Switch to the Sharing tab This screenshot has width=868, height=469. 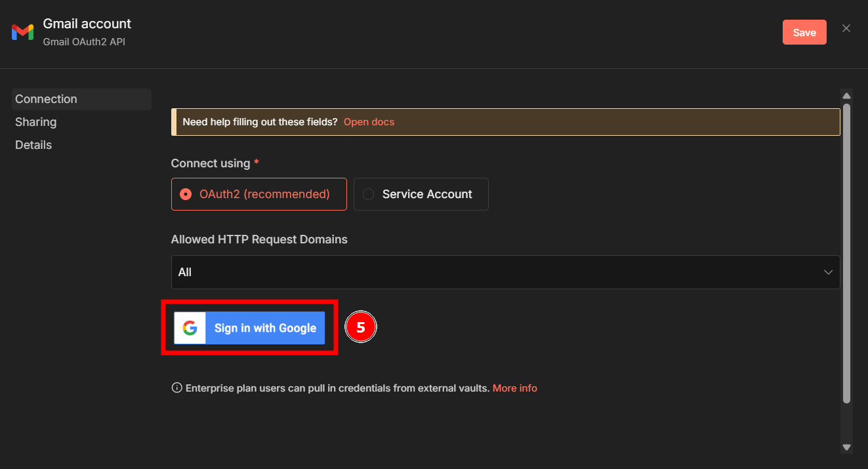(x=36, y=122)
